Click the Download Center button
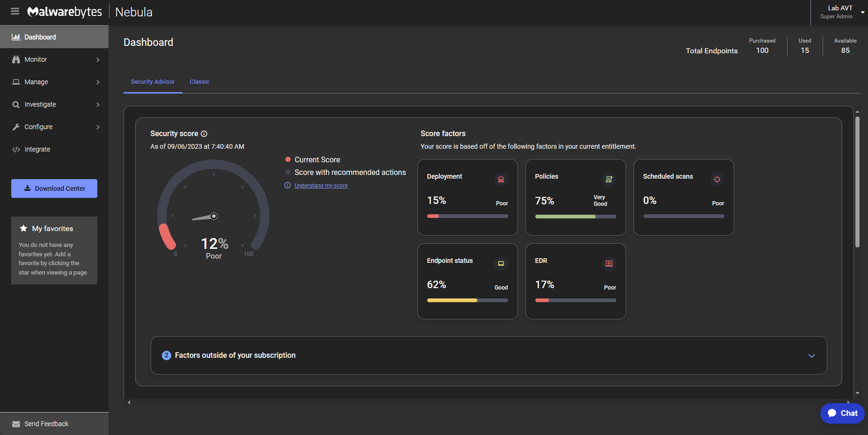868x435 pixels. [x=54, y=188]
